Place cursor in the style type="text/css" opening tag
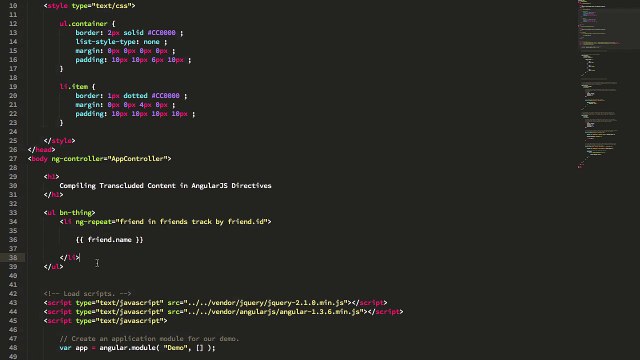This screenshot has width=640, height=360. [x=89, y=6]
